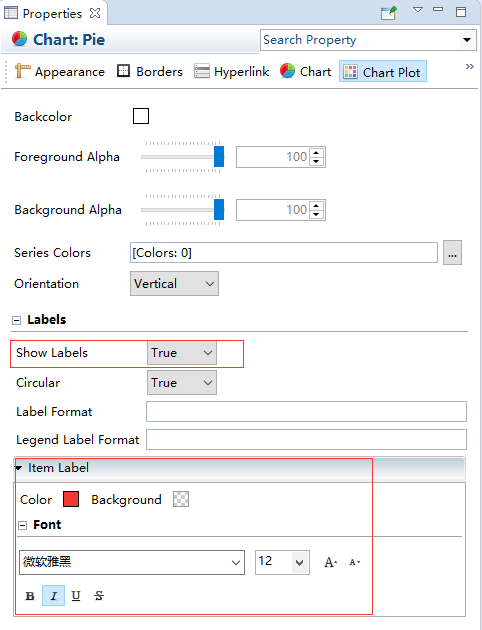Collapse the Item Label section
This screenshot has height=630, width=482.
tap(19, 468)
